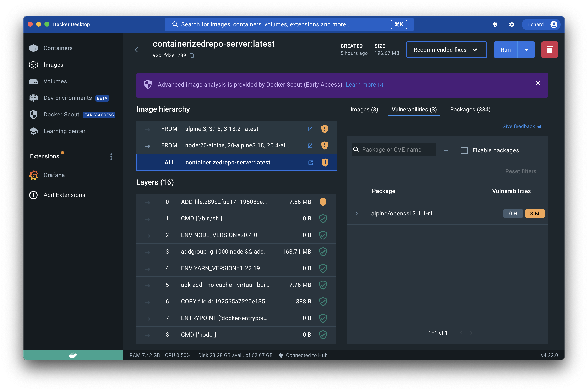The height and width of the screenshot is (391, 588).
Task: Click Give feedback link
Action: 518,126
